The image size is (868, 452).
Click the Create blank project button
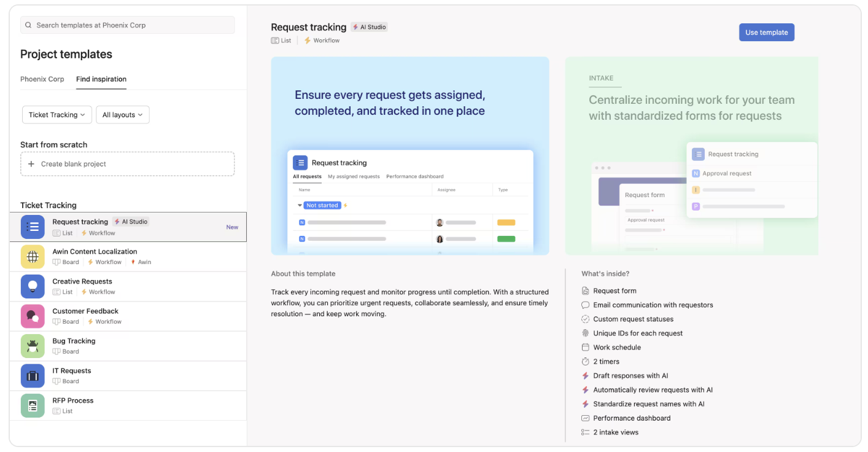(x=127, y=164)
